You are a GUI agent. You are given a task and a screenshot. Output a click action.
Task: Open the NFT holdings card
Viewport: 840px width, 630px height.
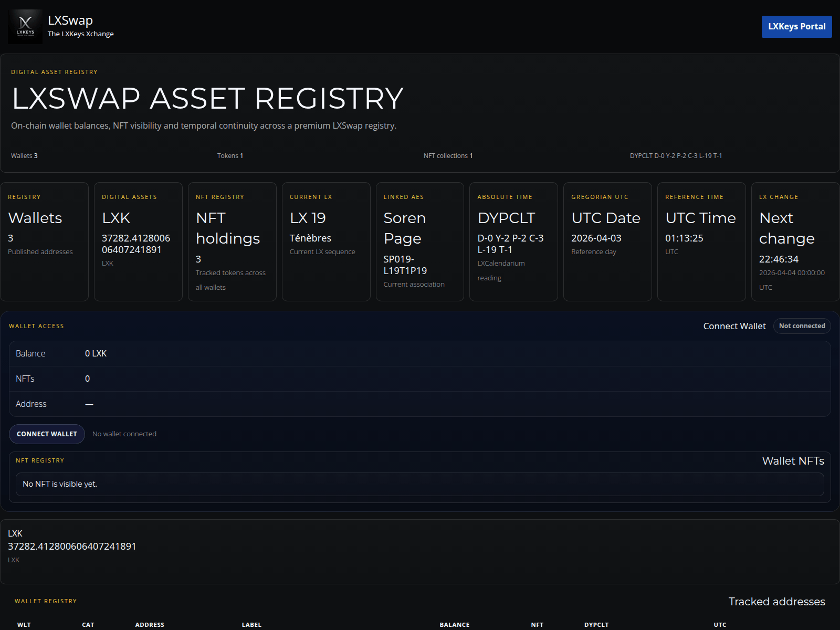click(232, 241)
